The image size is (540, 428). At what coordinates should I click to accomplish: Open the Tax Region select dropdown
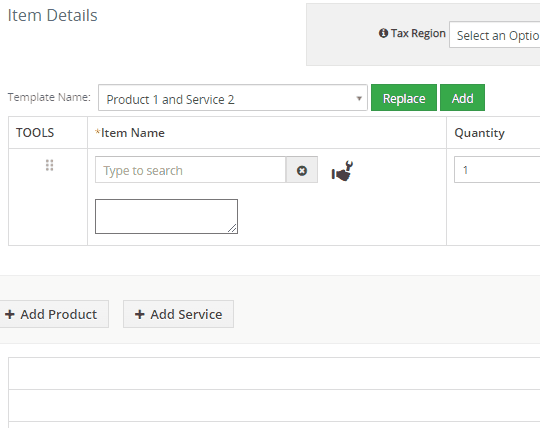click(x=495, y=35)
